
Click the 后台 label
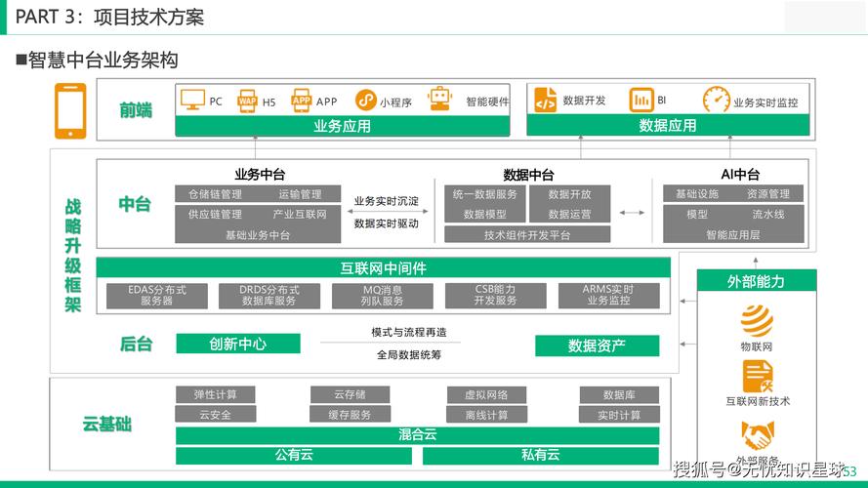point(136,345)
